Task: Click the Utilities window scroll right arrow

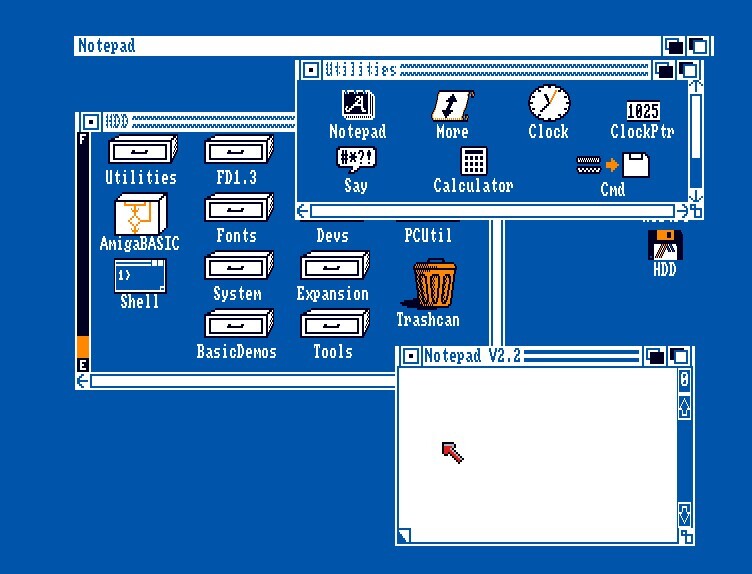Action: tap(682, 211)
